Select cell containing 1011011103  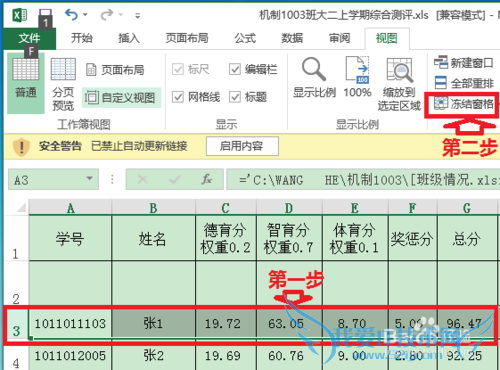point(70,323)
